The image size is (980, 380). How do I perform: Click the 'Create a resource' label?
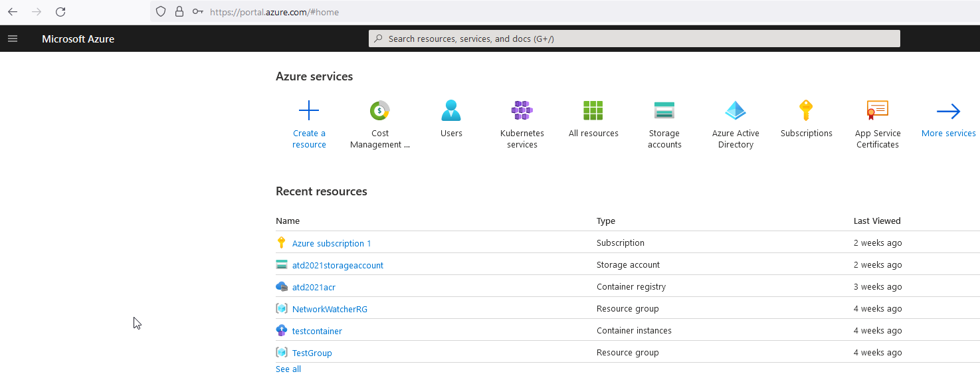coord(309,139)
